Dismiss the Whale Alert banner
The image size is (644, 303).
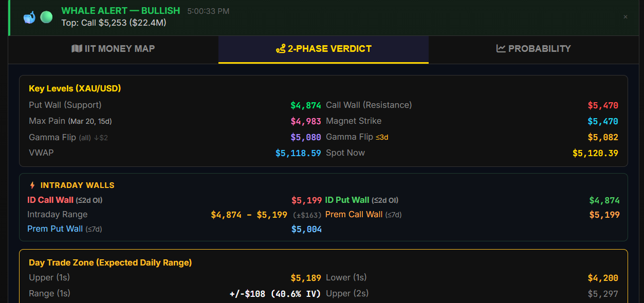click(625, 17)
